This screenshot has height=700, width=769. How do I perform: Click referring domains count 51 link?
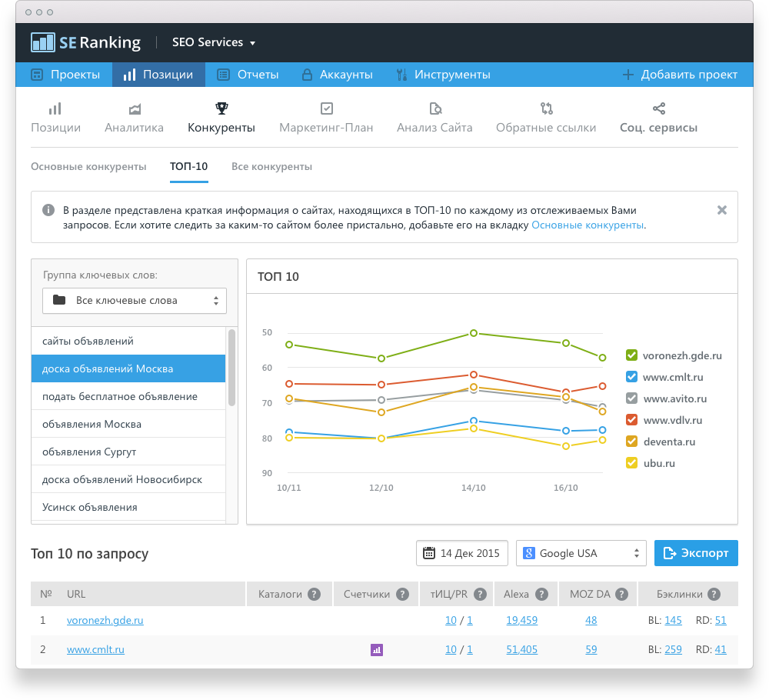(x=721, y=620)
